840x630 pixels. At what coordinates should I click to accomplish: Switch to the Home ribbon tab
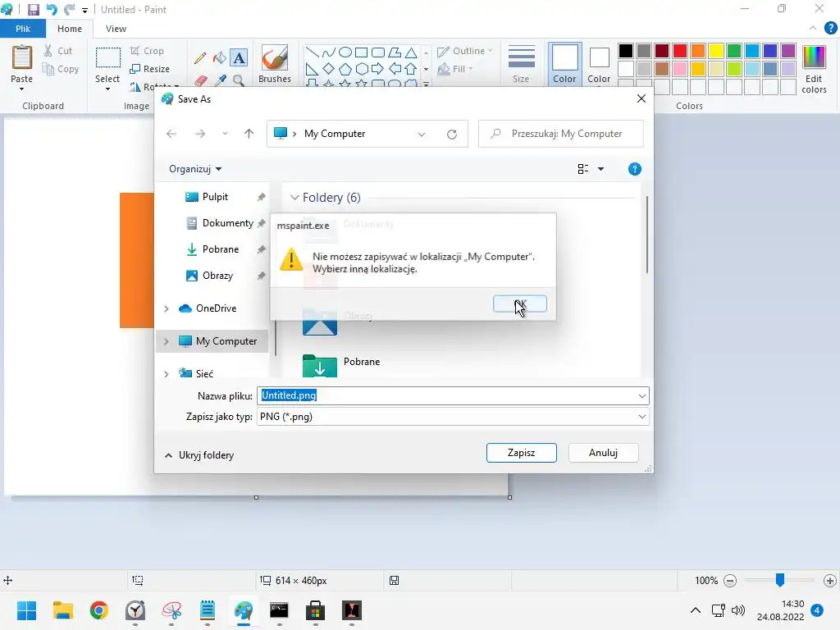pos(70,29)
